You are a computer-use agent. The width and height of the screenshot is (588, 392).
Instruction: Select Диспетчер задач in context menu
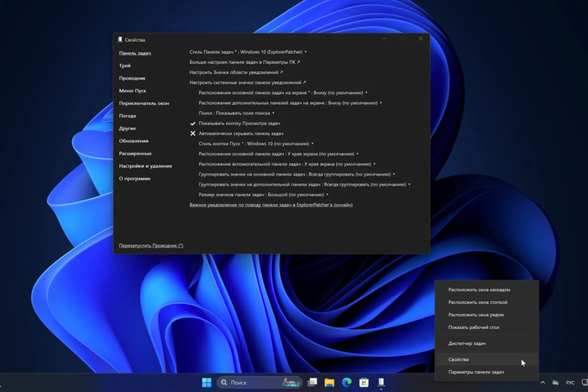click(468, 343)
